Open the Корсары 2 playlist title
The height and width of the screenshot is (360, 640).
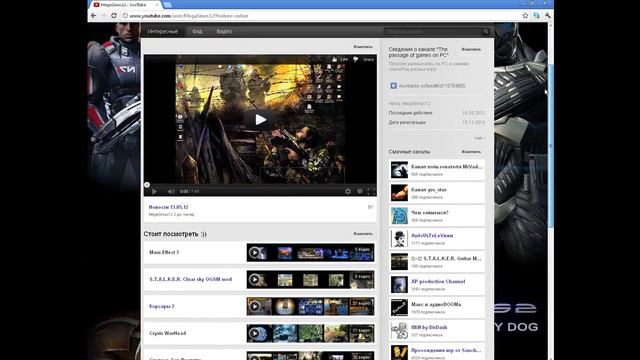(162, 306)
